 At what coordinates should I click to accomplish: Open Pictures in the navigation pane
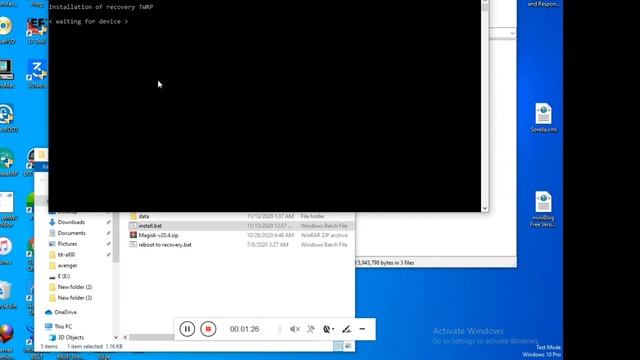[67, 244]
